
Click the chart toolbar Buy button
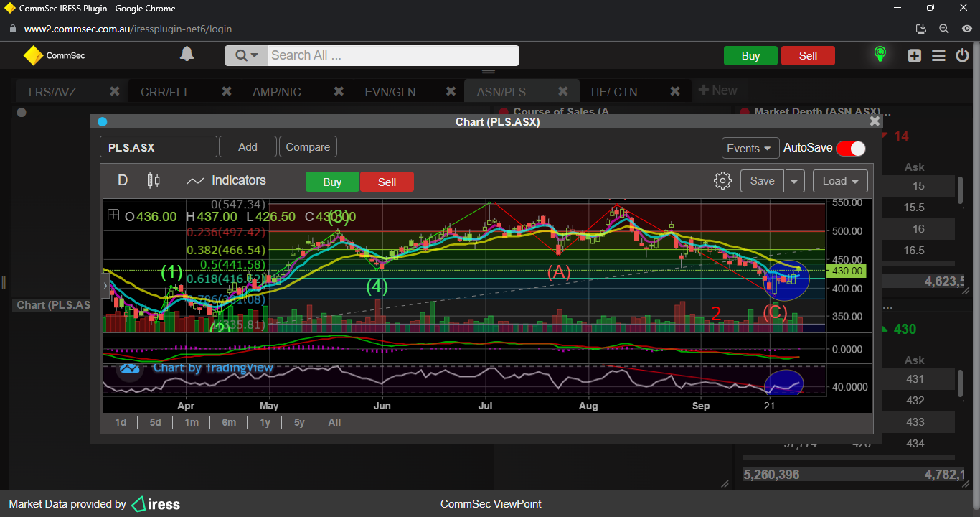click(332, 182)
